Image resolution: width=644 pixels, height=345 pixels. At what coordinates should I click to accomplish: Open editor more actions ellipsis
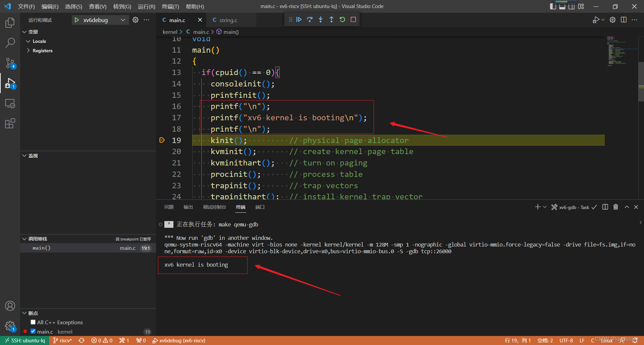pos(634,20)
